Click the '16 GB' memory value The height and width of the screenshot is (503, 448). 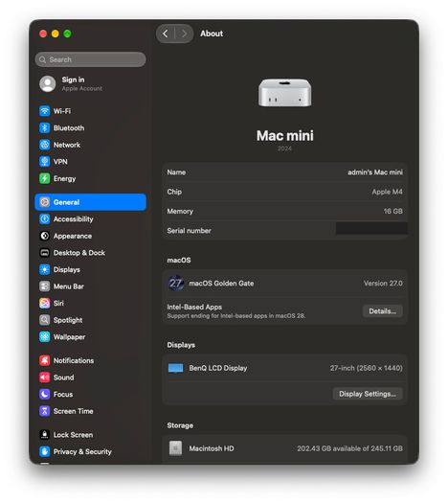[392, 211]
